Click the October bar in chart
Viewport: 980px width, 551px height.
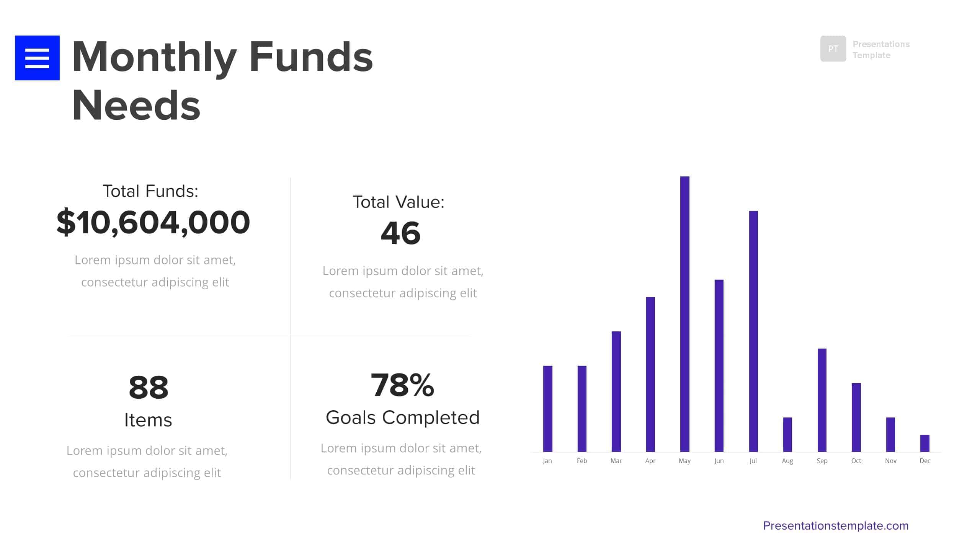856,417
